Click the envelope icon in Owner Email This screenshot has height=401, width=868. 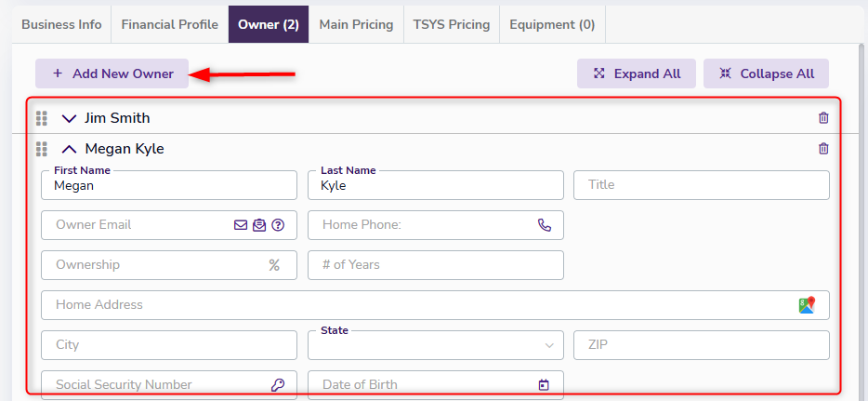point(241,225)
